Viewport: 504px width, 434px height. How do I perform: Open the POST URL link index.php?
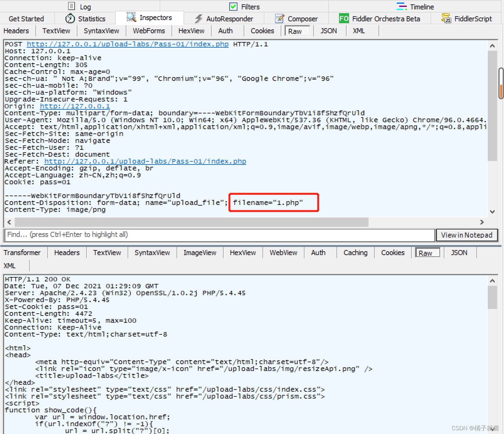pos(128,44)
